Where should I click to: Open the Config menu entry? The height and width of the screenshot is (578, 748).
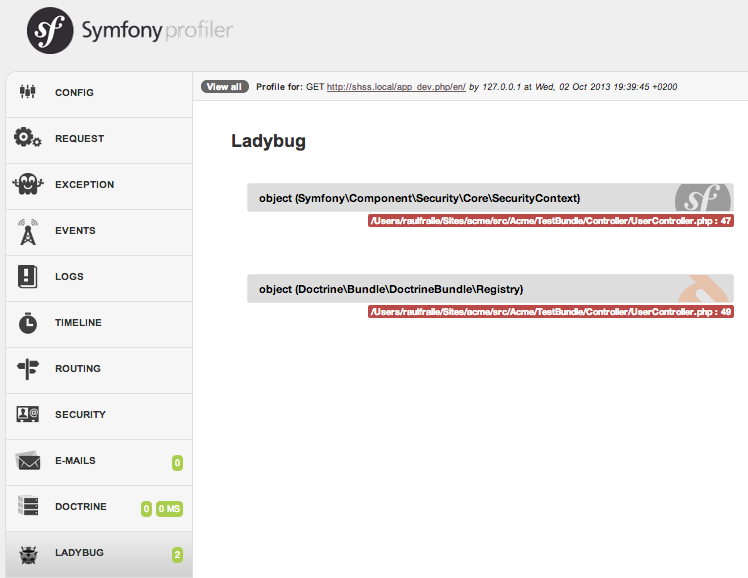pyautogui.click(x=99, y=94)
